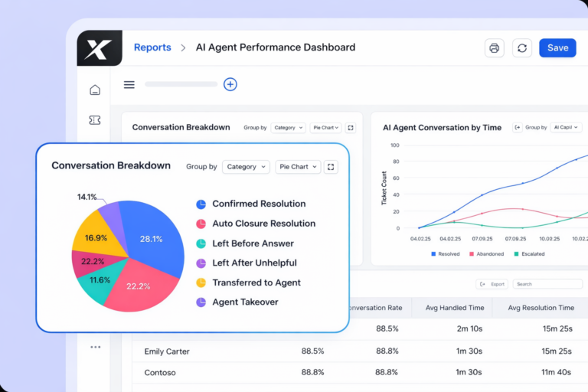Open the AI Capil group-by dropdown
The image size is (588, 392).
pos(566,128)
